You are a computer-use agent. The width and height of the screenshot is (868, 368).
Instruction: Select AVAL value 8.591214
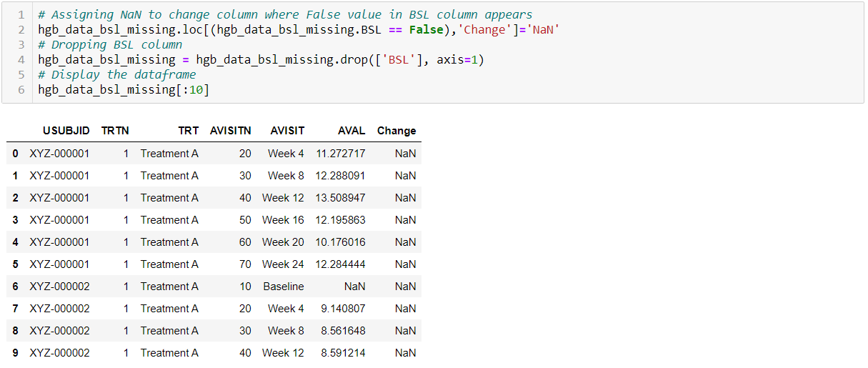click(343, 353)
